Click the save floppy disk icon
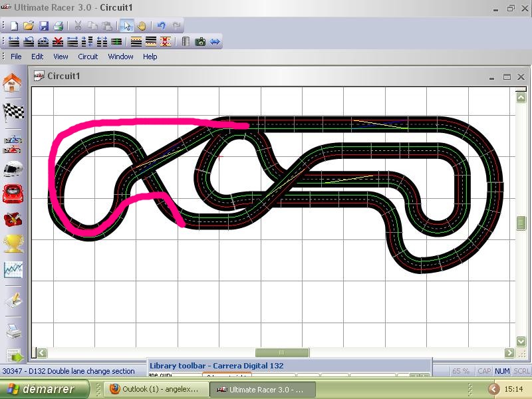The height and width of the screenshot is (399, 532). [x=43, y=26]
